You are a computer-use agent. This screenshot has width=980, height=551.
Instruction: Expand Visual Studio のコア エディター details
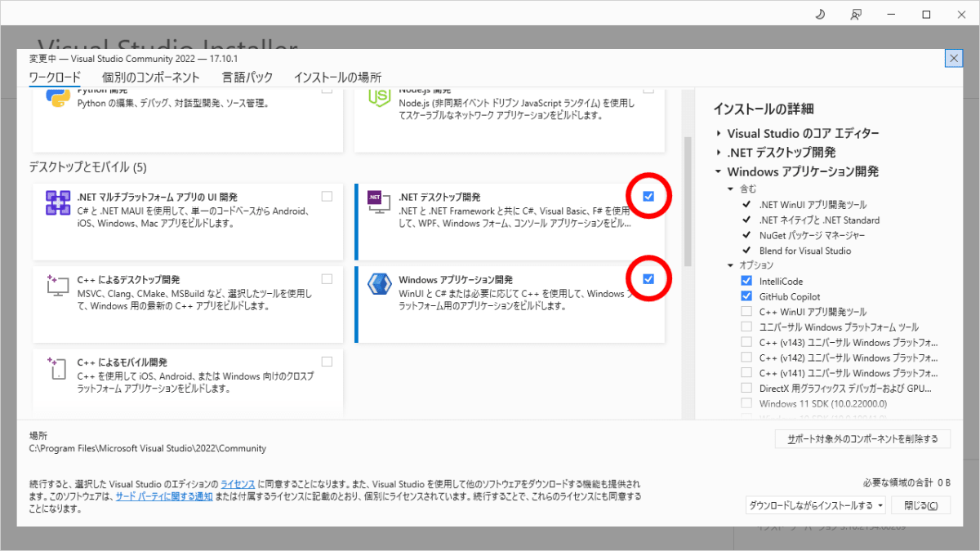pyautogui.click(x=719, y=133)
